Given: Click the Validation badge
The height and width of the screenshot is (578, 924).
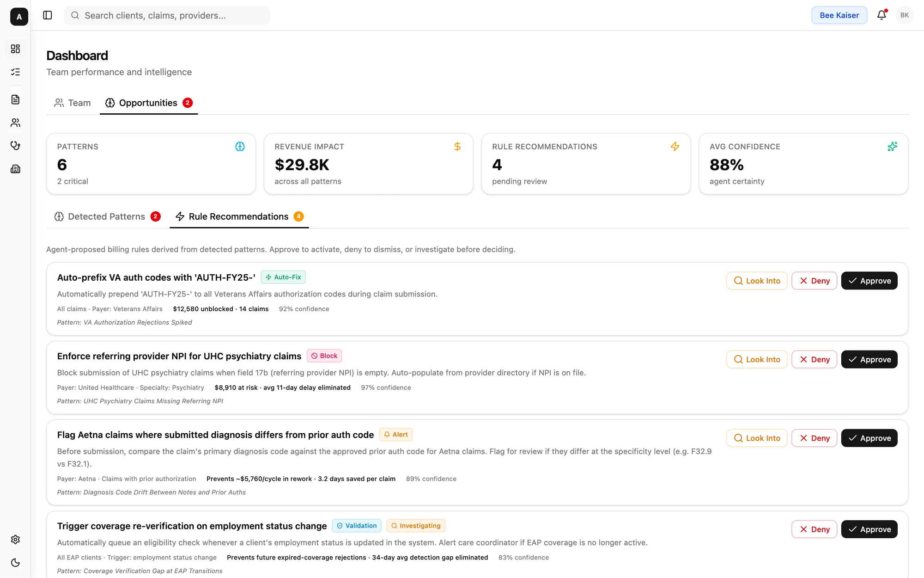Looking at the screenshot, I should [357, 526].
